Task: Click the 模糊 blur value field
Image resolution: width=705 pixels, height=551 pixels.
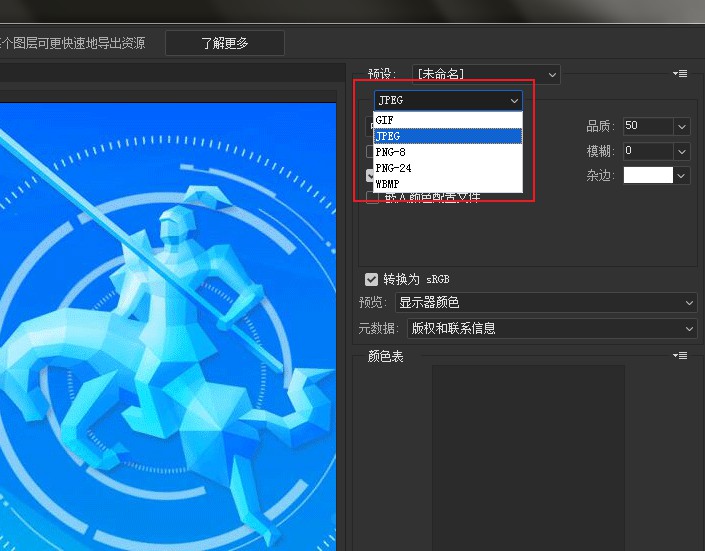Action: click(x=648, y=151)
